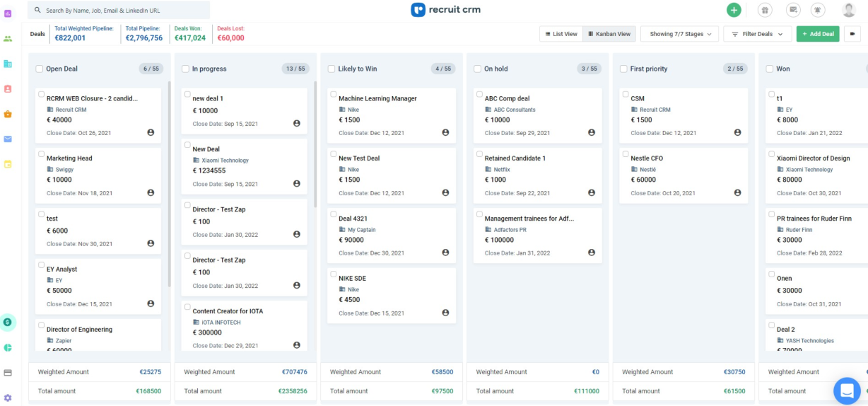
Task: Open the user profile avatar
Action: pos(849,10)
